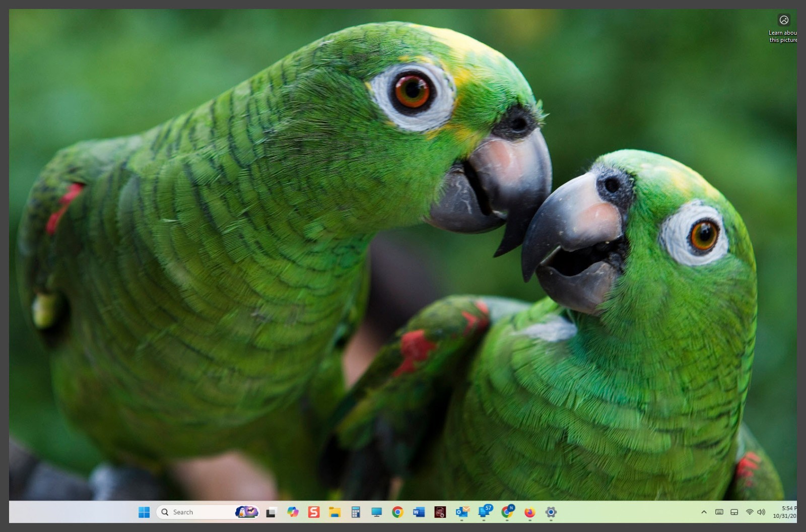Open Task View from the taskbar
This screenshot has height=532, width=806.
click(271, 512)
